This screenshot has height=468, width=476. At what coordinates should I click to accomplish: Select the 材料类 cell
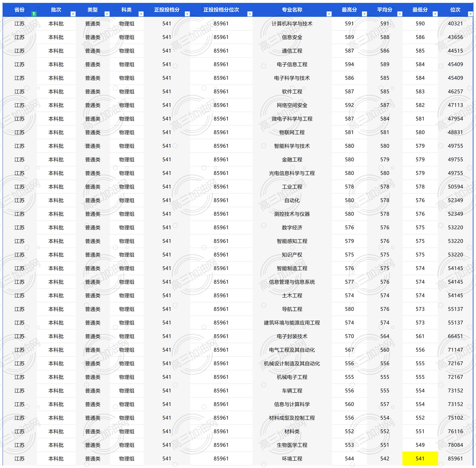point(292,432)
